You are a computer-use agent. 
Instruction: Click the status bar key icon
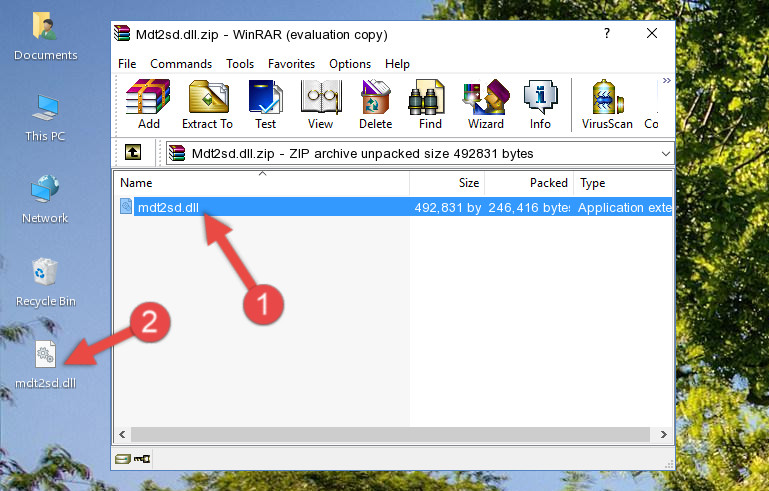142,459
